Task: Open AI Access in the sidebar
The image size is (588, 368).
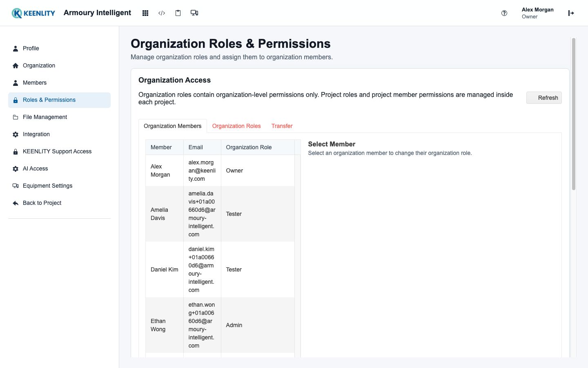Action: (x=59, y=169)
